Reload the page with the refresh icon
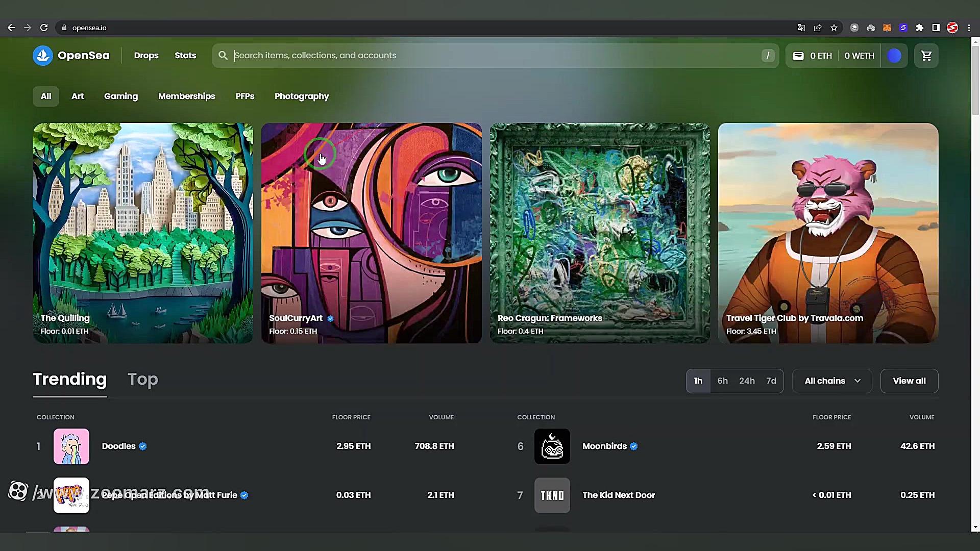This screenshot has width=980, height=551. 44,28
